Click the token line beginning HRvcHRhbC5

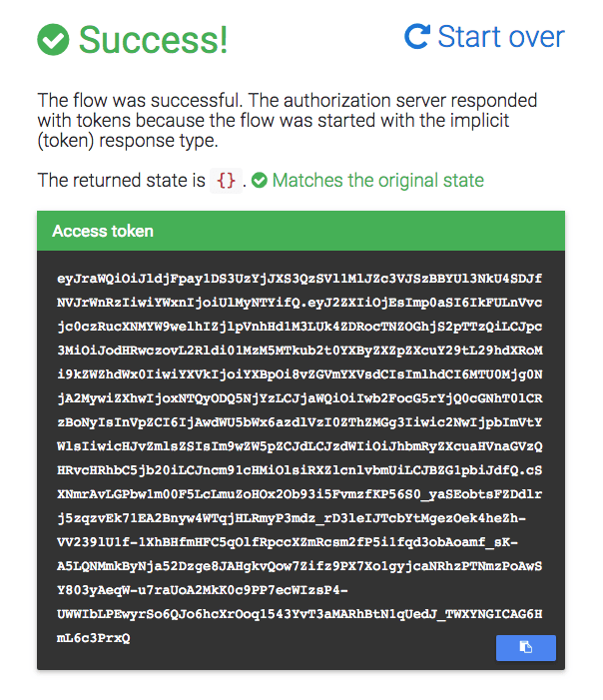click(x=300, y=470)
